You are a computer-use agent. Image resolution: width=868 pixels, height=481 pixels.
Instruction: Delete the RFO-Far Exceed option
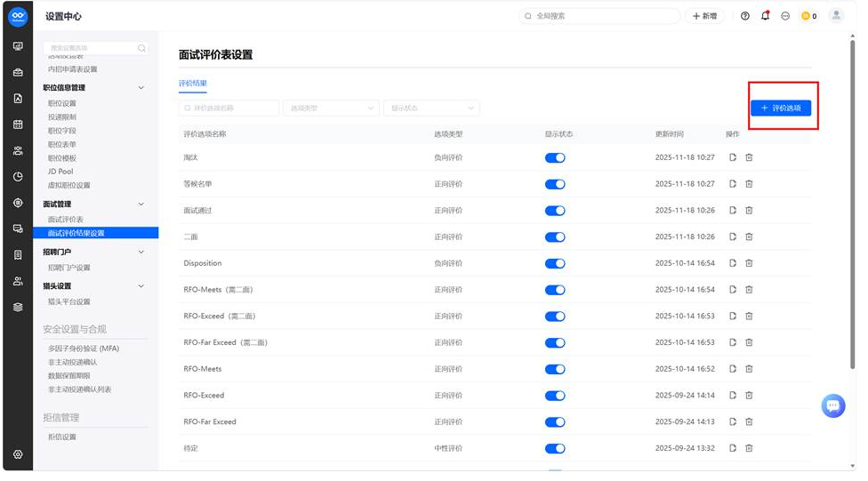coord(749,421)
